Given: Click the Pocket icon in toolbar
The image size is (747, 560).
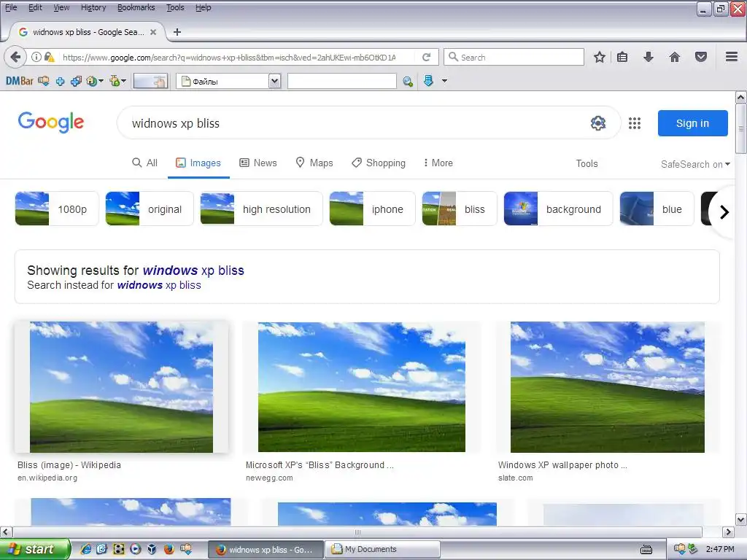Looking at the screenshot, I should pyautogui.click(x=701, y=57).
